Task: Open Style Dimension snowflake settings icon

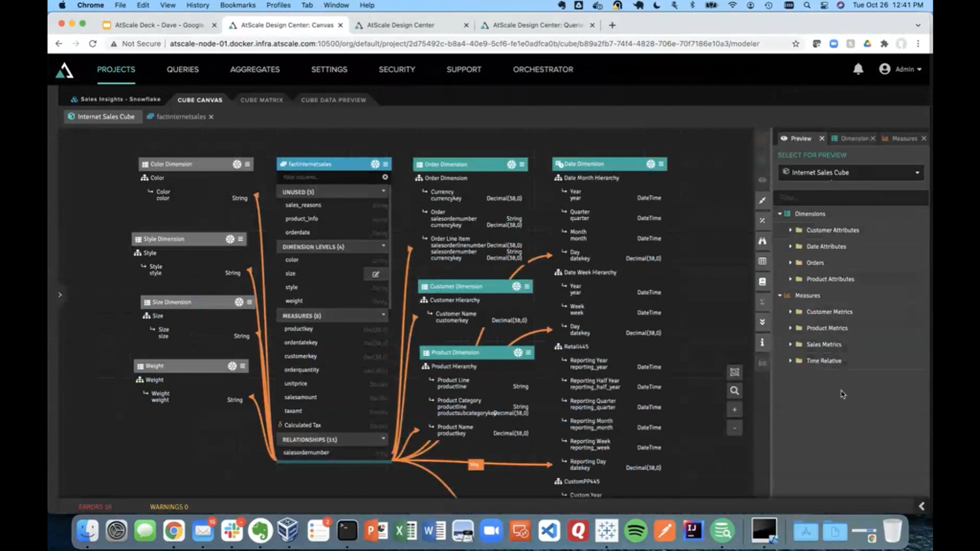Action: tap(230, 239)
